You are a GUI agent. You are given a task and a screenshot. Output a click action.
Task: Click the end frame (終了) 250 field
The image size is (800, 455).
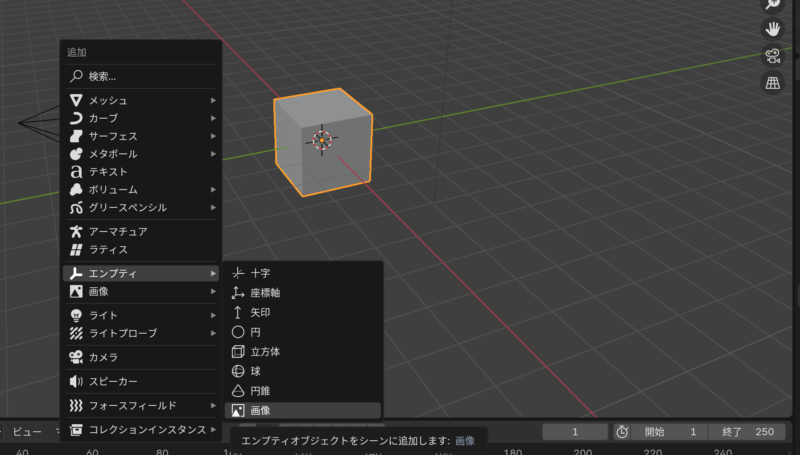point(747,432)
